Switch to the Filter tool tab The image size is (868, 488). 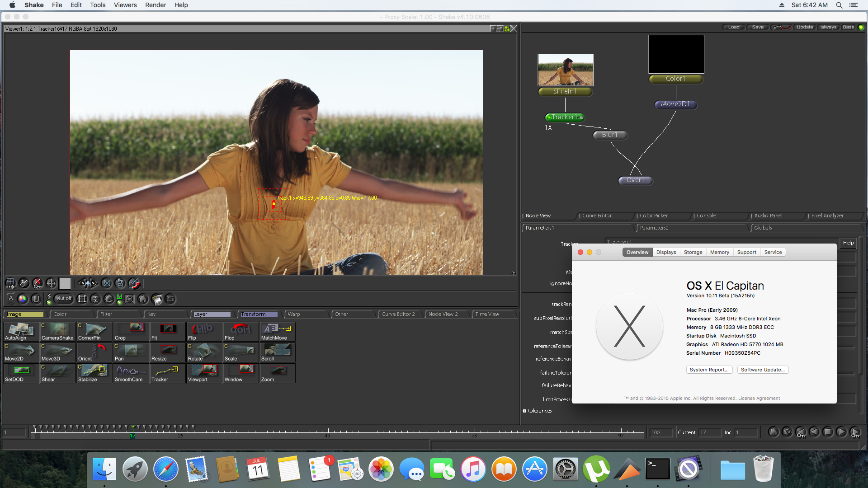coord(106,314)
